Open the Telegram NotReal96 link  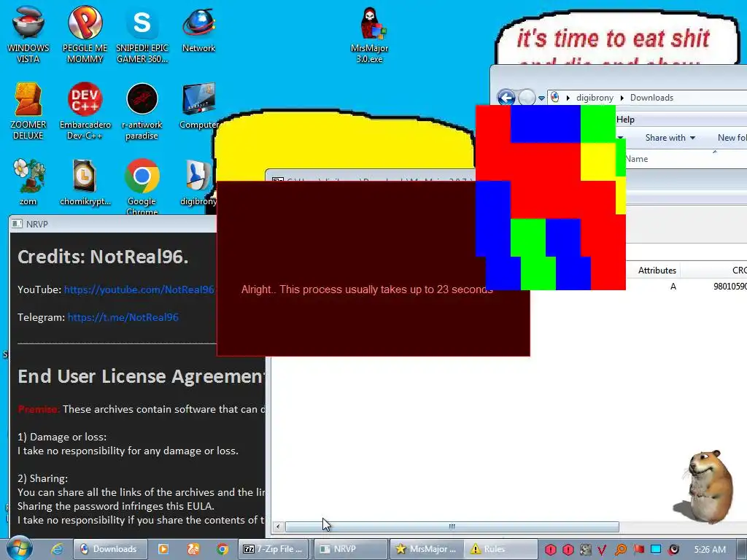(123, 317)
